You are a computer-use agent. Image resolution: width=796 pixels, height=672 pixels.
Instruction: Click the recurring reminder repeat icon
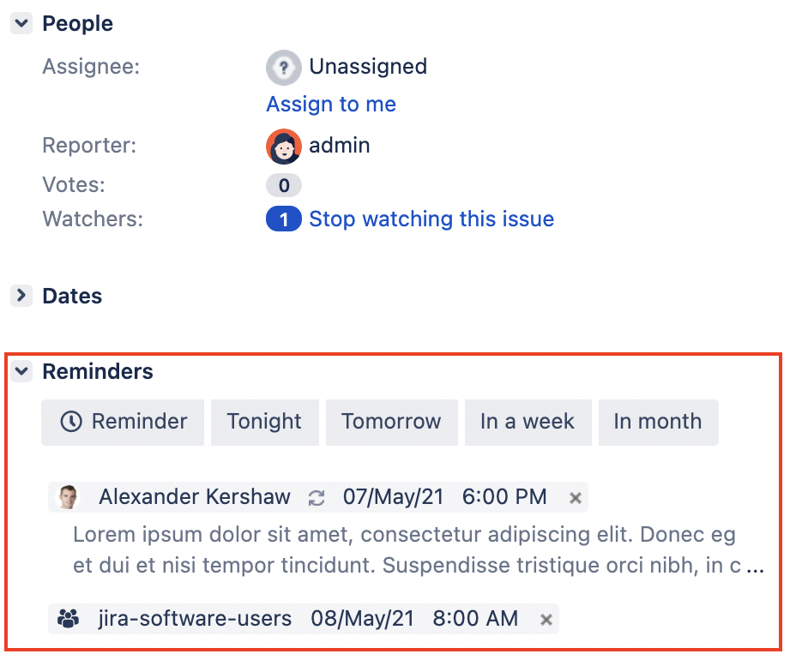pos(317,498)
